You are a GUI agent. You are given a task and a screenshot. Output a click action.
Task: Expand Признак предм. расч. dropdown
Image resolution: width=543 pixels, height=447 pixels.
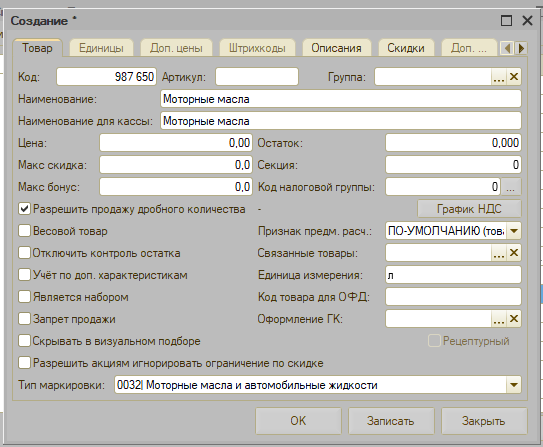514,231
